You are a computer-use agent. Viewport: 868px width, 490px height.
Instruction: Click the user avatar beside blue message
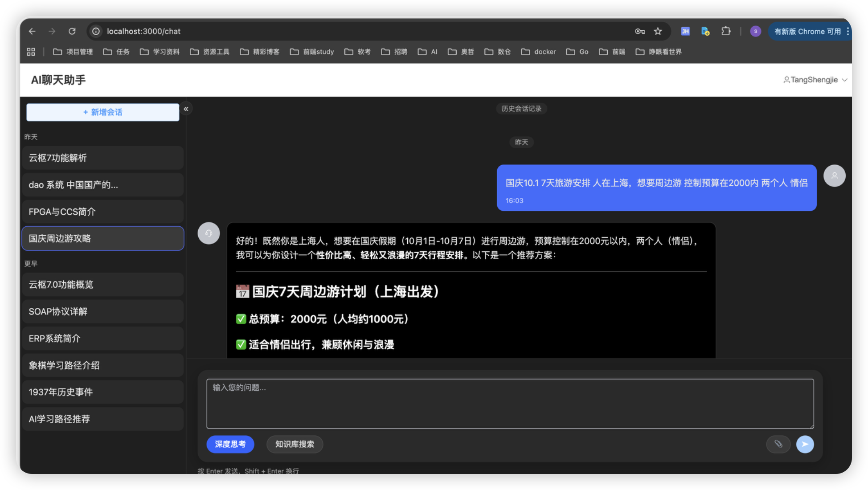834,176
